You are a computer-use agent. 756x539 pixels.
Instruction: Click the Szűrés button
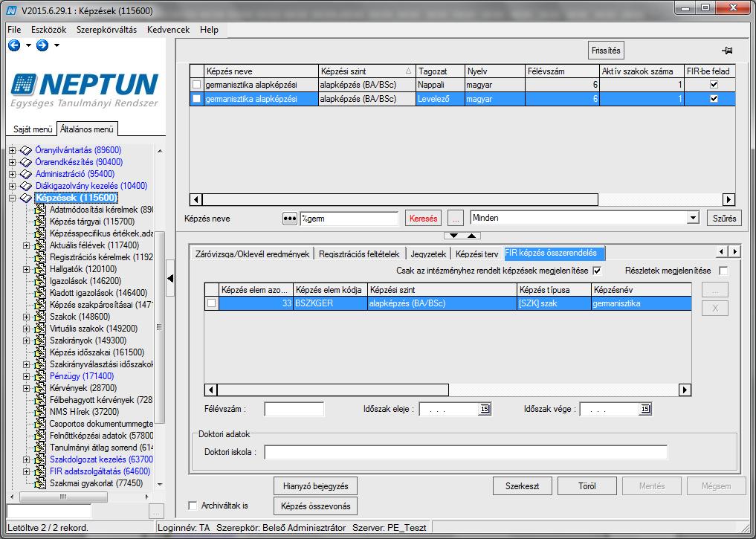[724, 219]
